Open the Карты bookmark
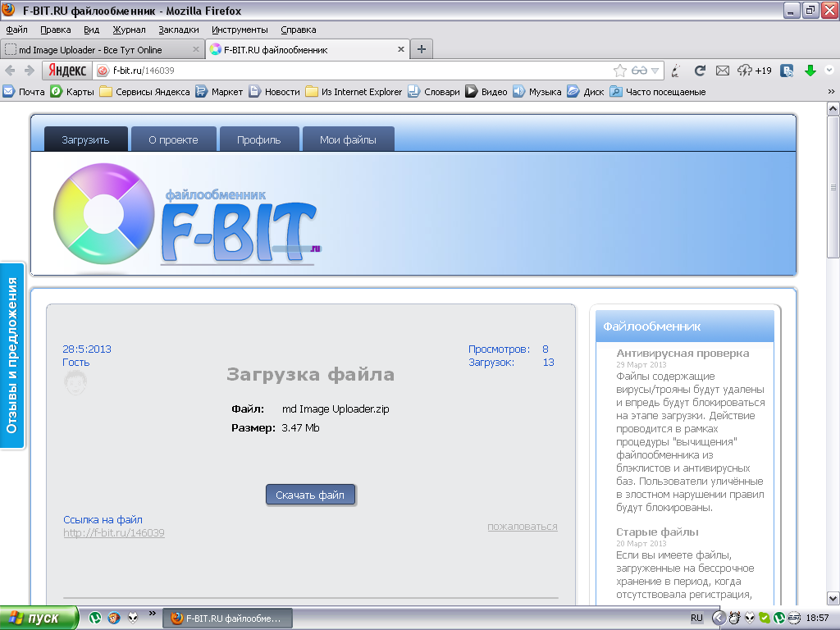The height and width of the screenshot is (630, 840). [x=72, y=92]
